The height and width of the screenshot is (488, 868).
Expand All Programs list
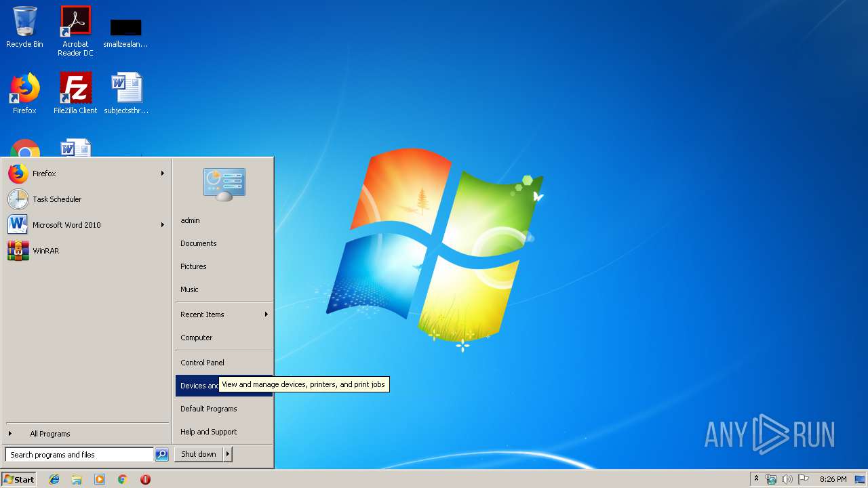pyautogui.click(x=86, y=434)
